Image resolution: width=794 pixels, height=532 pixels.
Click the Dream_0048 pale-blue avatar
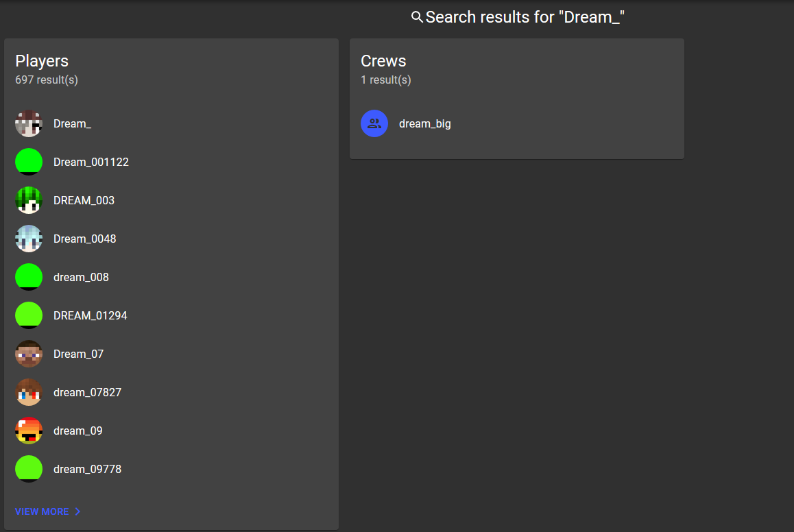click(x=29, y=239)
